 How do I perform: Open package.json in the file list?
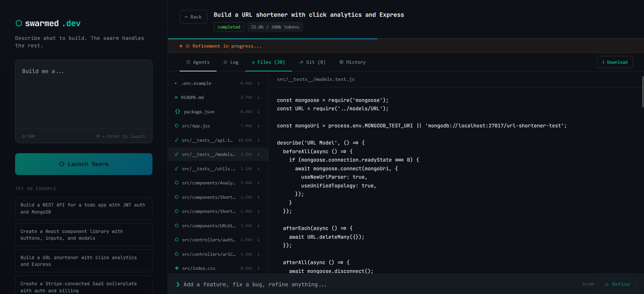(218, 112)
